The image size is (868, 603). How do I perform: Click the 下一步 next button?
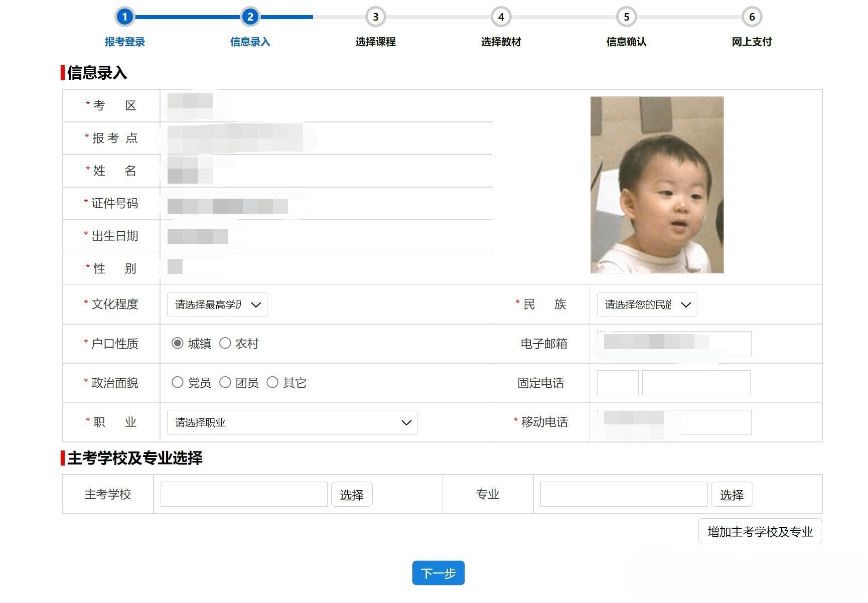(438, 572)
